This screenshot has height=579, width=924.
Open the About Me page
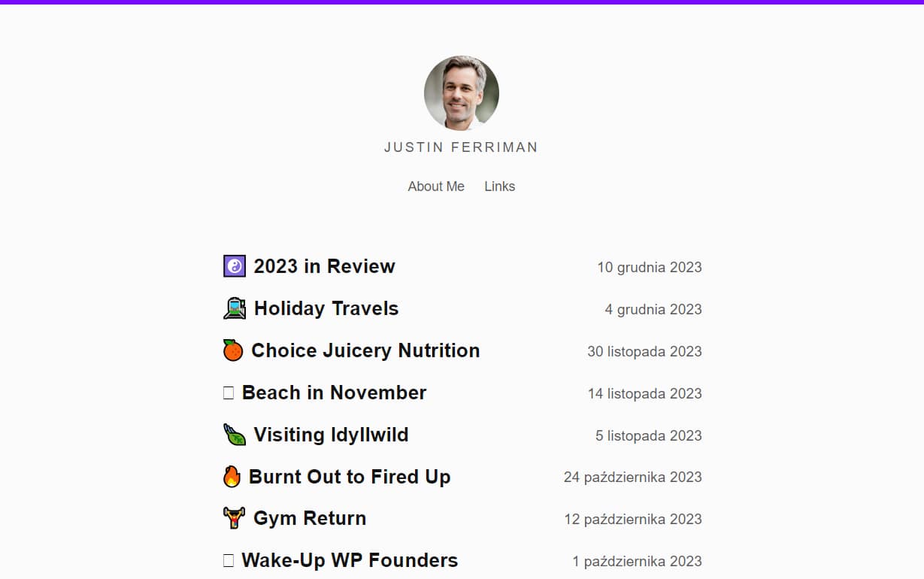pyautogui.click(x=436, y=186)
